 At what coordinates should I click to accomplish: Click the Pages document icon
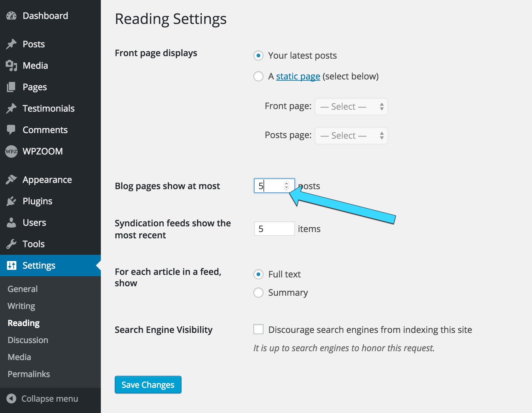pyautogui.click(x=11, y=87)
